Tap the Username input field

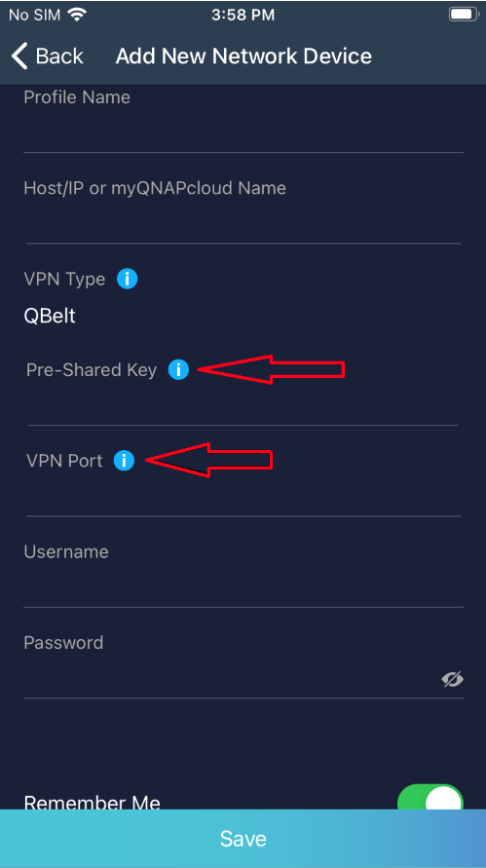[x=243, y=585]
